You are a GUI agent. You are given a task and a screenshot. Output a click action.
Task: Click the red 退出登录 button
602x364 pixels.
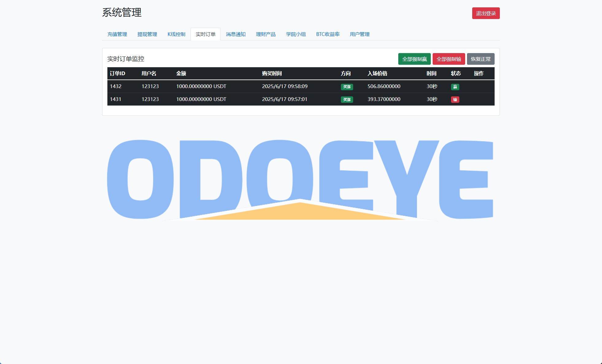485,14
